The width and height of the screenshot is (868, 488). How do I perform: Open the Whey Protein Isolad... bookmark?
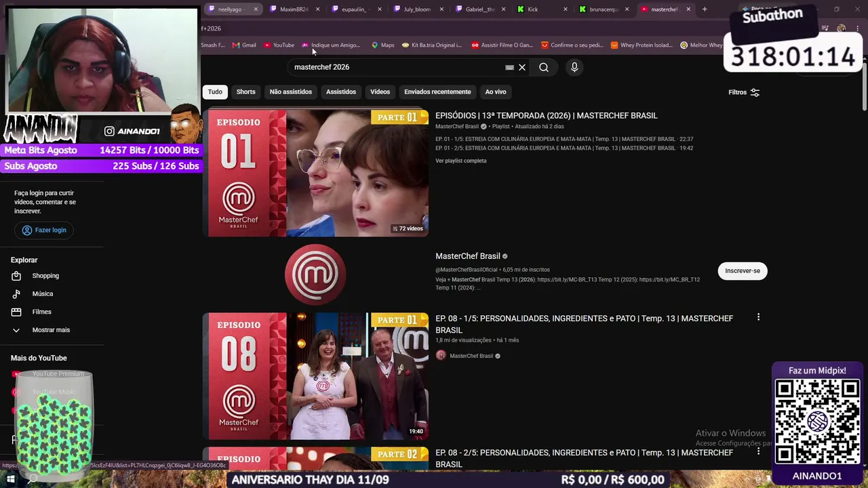(x=642, y=45)
